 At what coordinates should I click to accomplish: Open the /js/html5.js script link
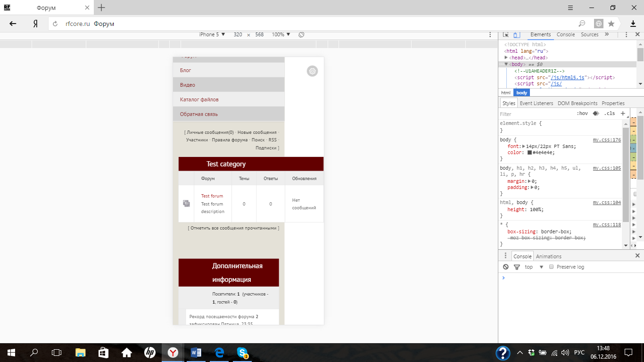(568, 77)
